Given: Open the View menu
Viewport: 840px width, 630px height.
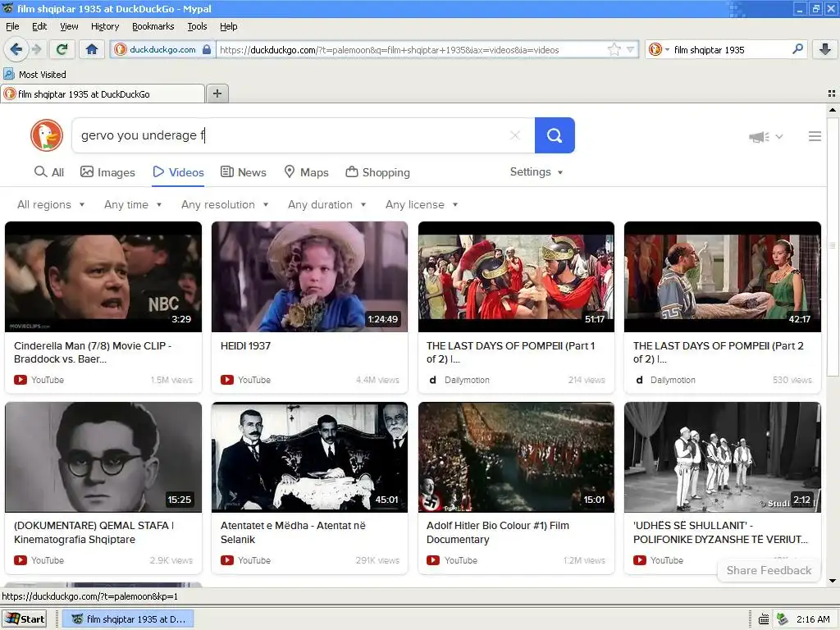Looking at the screenshot, I should (69, 26).
